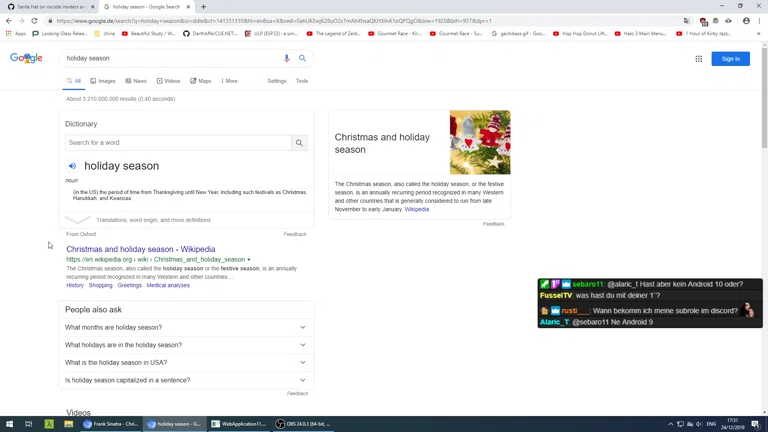Switch to the Images search tab
This screenshot has width=768, height=432.
pyautogui.click(x=103, y=81)
